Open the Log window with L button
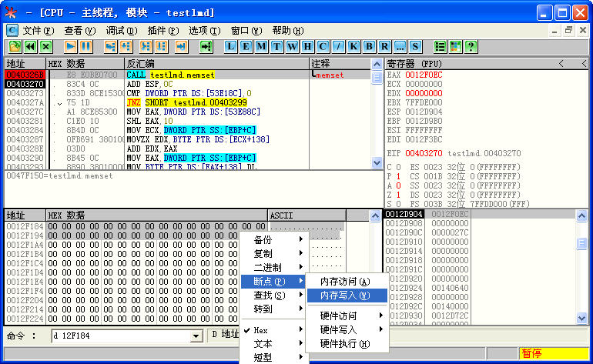The height and width of the screenshot is (364, 593). [x=231, y=46]
